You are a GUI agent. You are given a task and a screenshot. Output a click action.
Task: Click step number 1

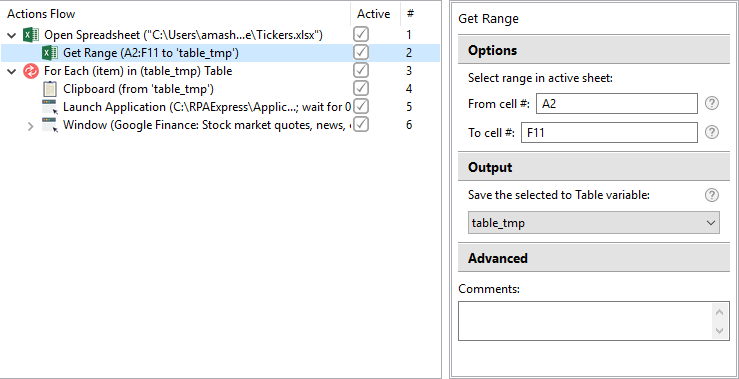(x=409, y=35)
